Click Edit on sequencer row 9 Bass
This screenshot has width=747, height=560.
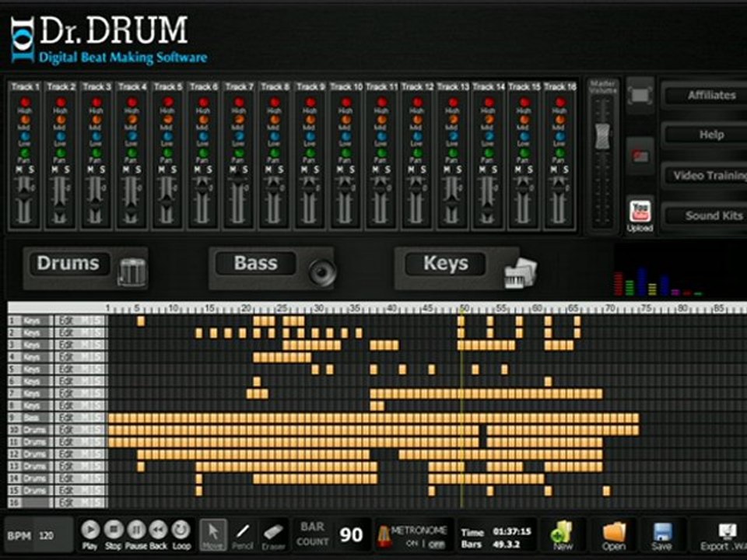coord(65,418)
